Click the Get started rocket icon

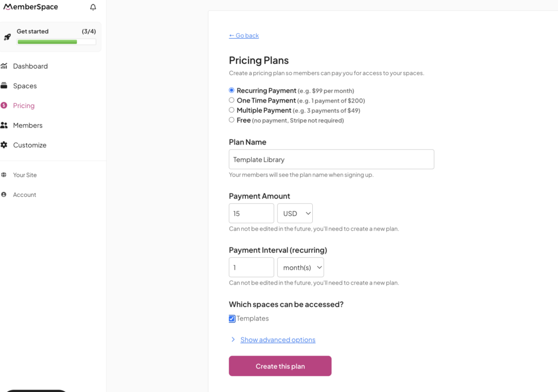tap(7, 37)
